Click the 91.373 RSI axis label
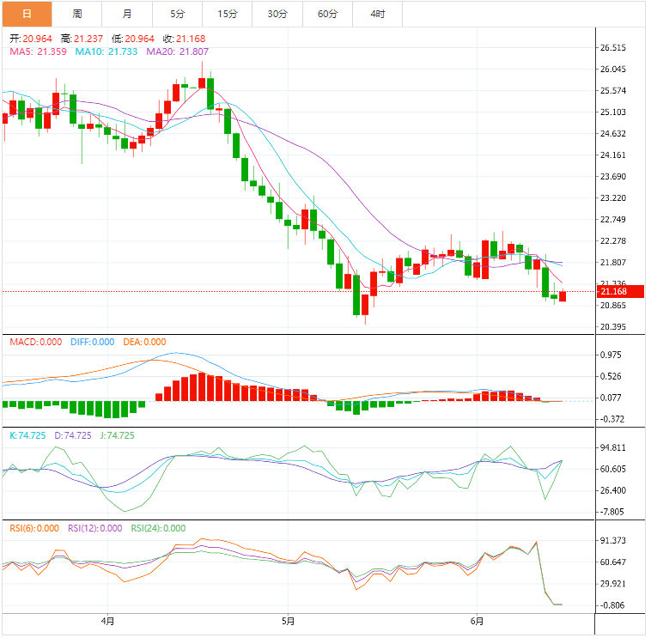The height and width of the screenshot is (644, 651). click(x=613, y=541)
